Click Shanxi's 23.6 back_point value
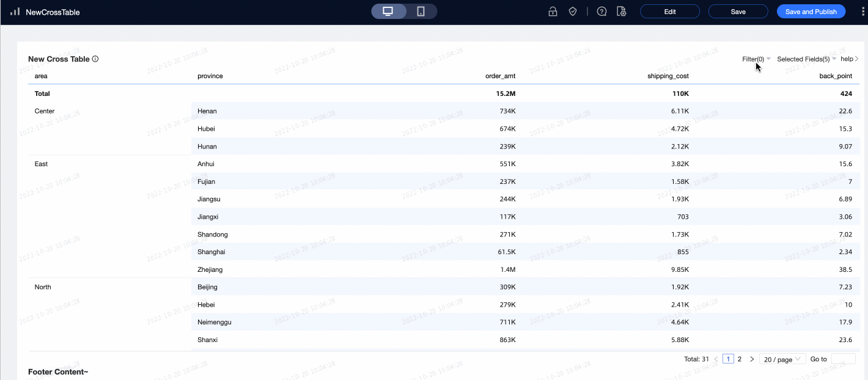Image resolution: width=868 pixels, height=380 pixels. point(846,340)
